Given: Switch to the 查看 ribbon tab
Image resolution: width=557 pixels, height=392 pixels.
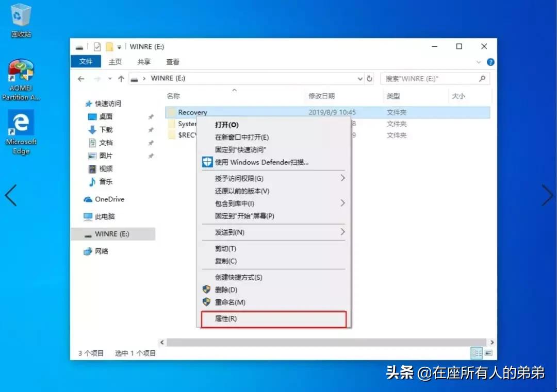Looking at the screenshot, I should pyautogui.click(x=172, y=62).
